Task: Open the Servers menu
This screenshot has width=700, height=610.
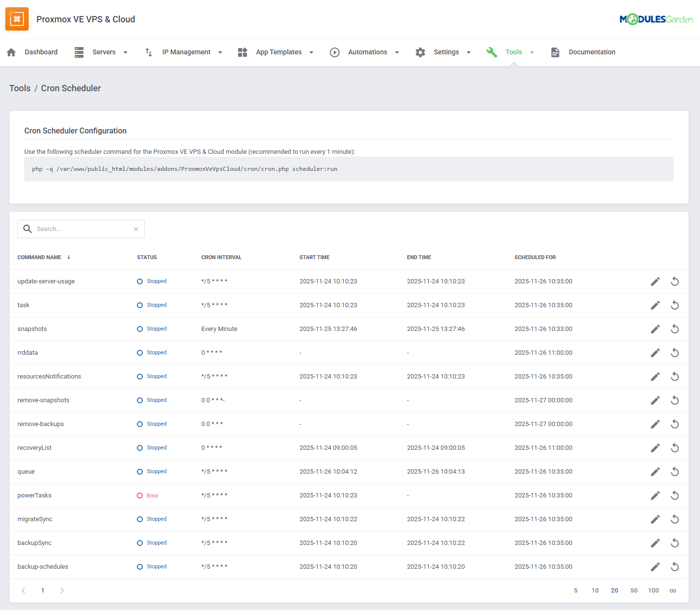Action: 104,52
